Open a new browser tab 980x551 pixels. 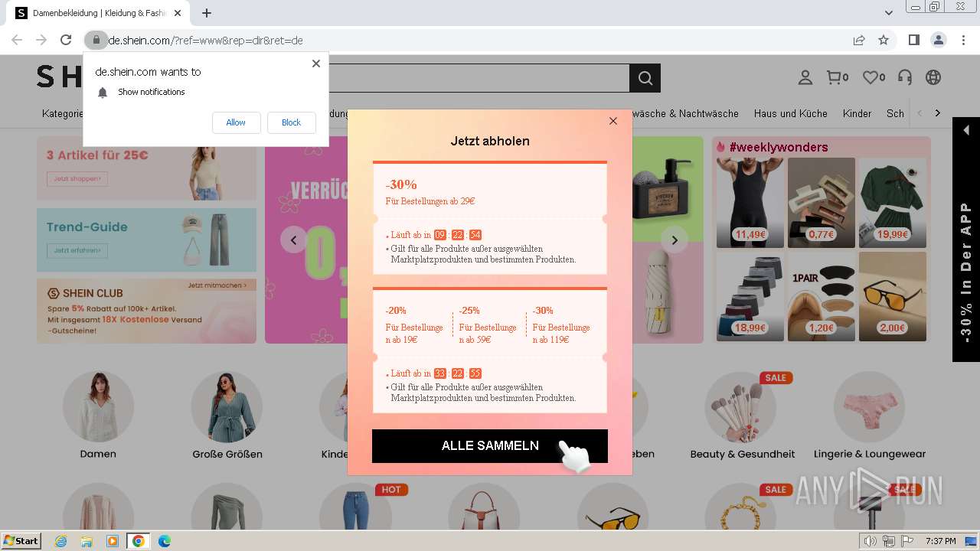click(x=207, y=13)
